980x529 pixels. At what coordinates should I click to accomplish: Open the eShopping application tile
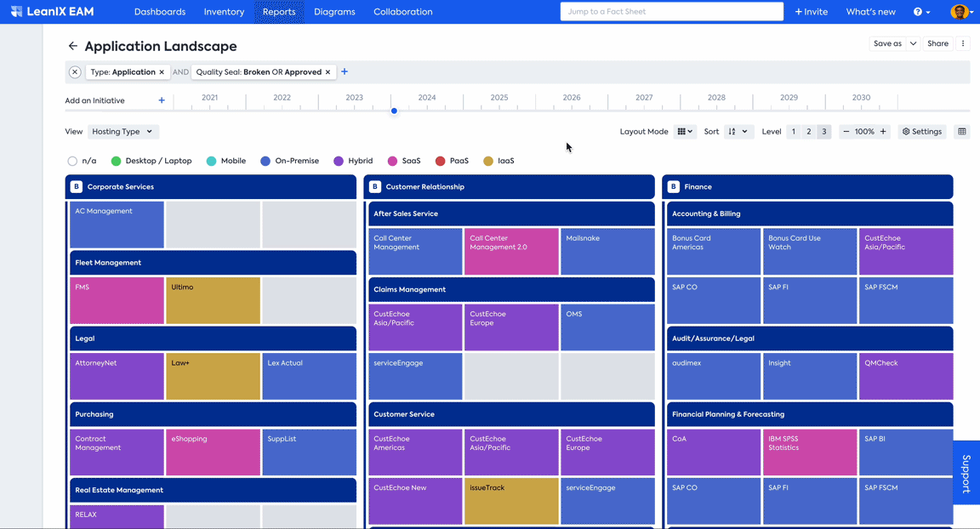pyautogui.click(x=214, y=452)
